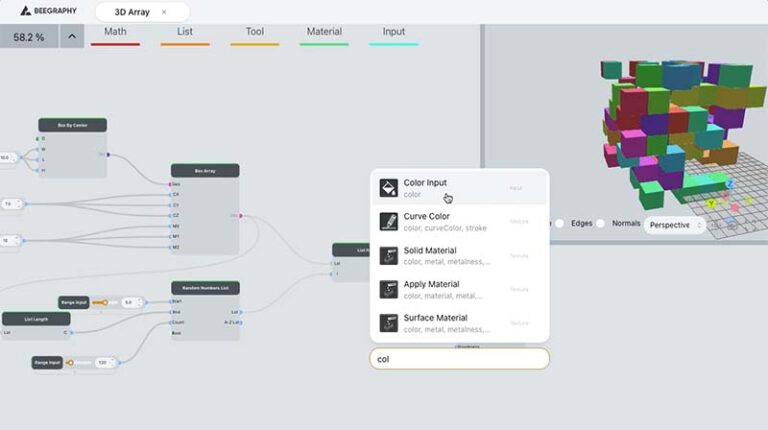Image resolution: width=768 pixels, height=430 pixels.
Task: Close the 3D Array tab
Action: point(164,13)
